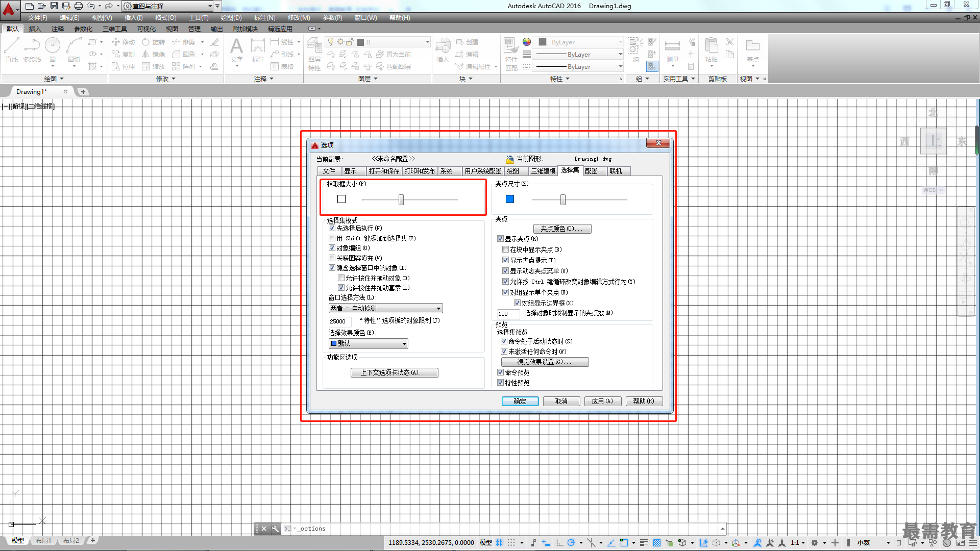Screen dimensions: 980x551
Task: Open 选择效果颜色 dropdown (默认)
Action: [368, 344]
